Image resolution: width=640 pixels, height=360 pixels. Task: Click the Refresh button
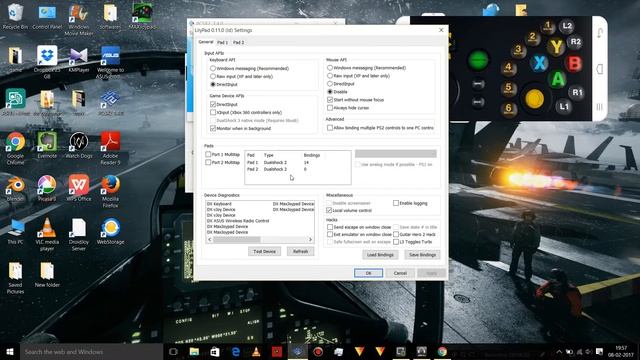pos(300,251)
